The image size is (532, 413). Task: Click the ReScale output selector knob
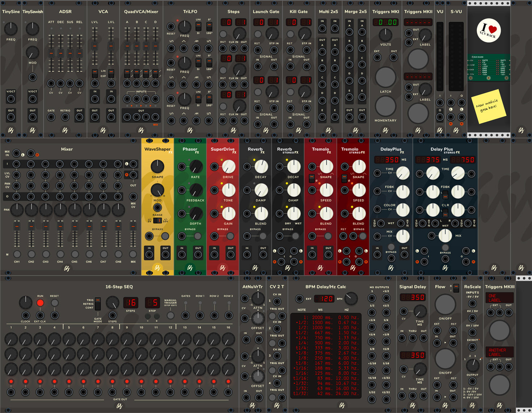(473, 366)
